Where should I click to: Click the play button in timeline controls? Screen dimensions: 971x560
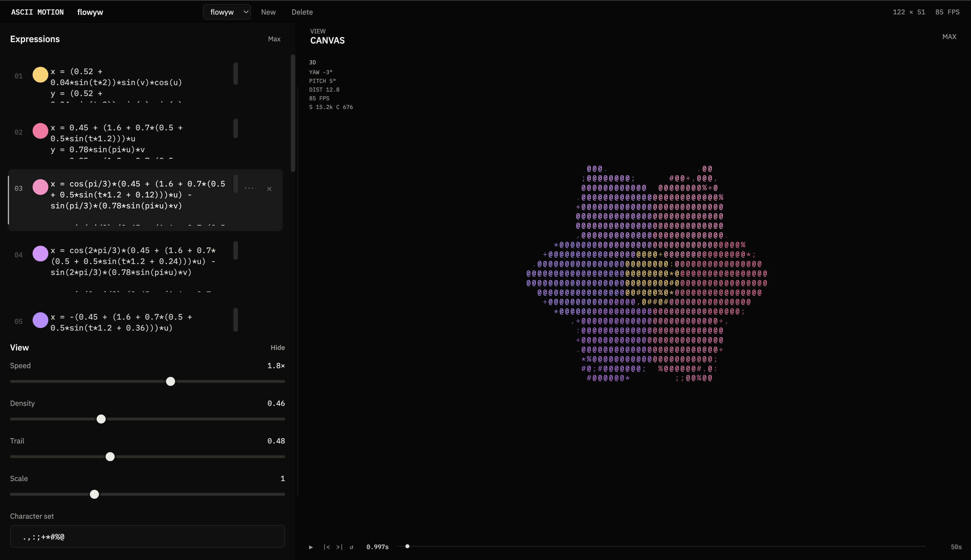pyautogui.click(x=311, y=547)
